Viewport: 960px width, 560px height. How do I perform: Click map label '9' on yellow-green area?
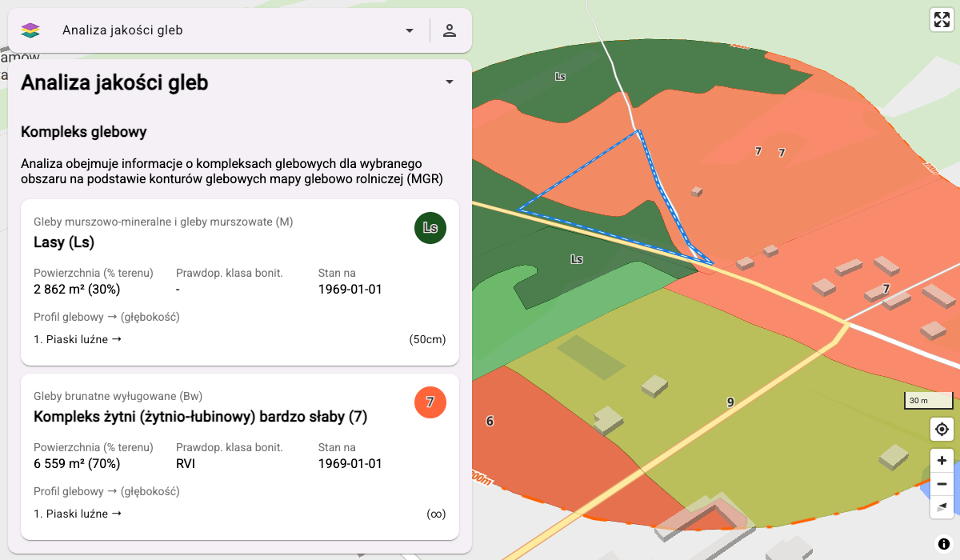click(x=730, y=402)
